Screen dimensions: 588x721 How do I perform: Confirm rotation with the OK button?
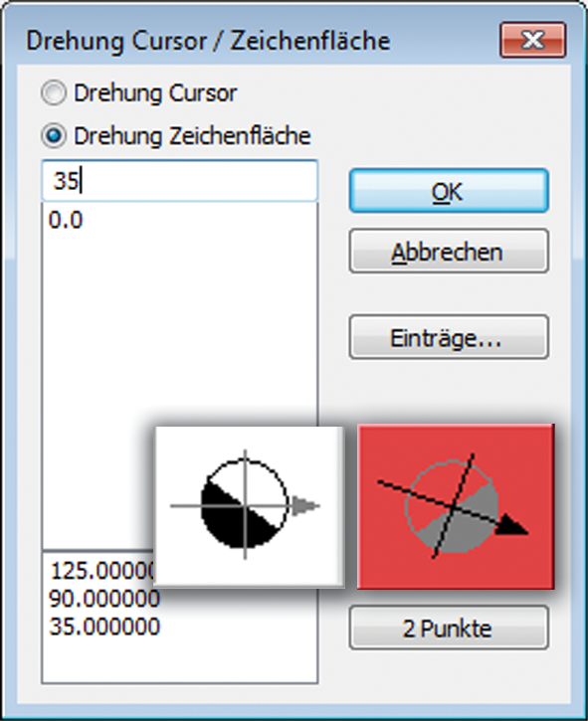pos(449,191)
